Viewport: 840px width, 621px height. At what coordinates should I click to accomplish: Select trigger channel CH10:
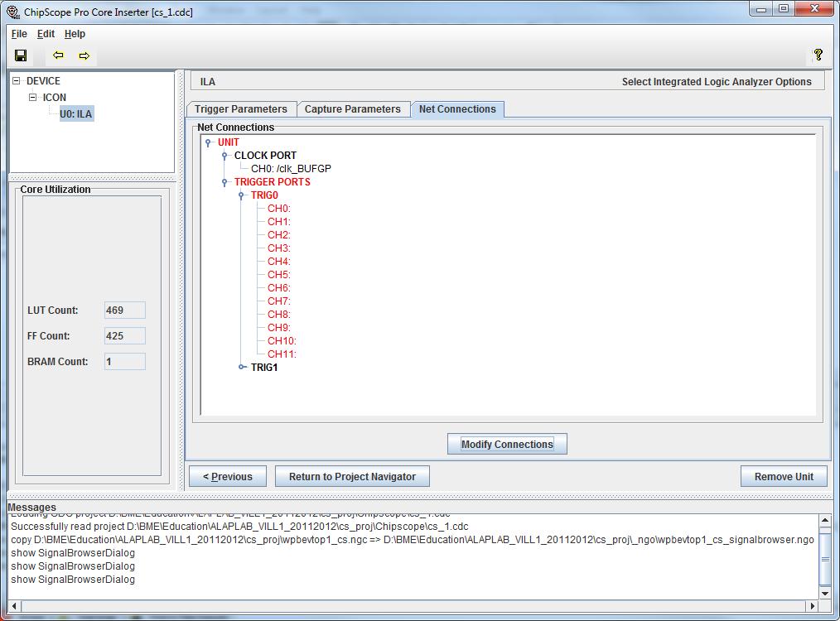282,341
